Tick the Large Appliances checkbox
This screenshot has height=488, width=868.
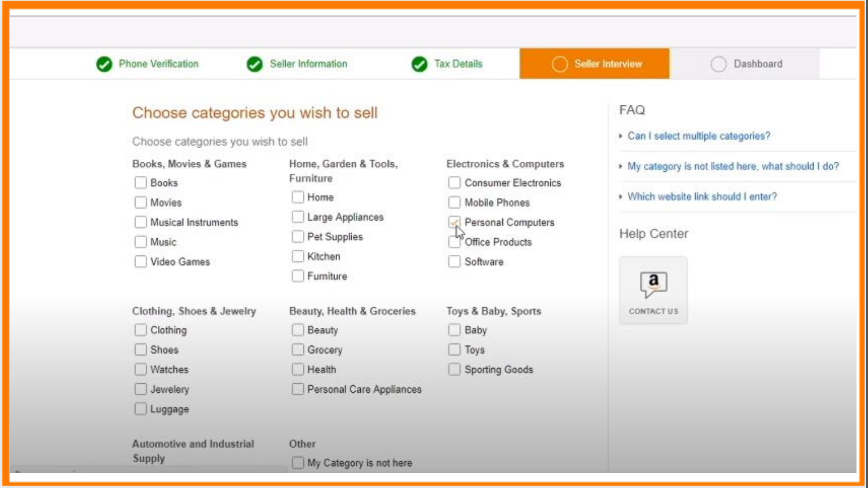pyautogui.click(x=297, y=217)
